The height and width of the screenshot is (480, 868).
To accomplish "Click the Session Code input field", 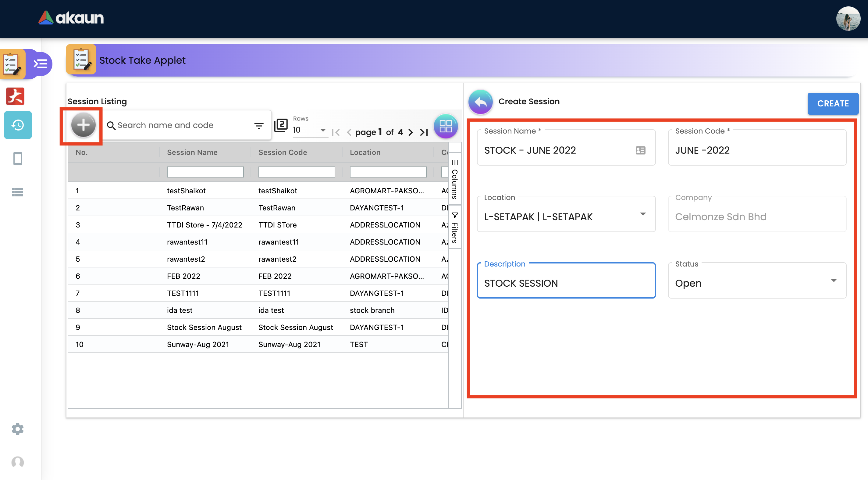I will 756,150.
